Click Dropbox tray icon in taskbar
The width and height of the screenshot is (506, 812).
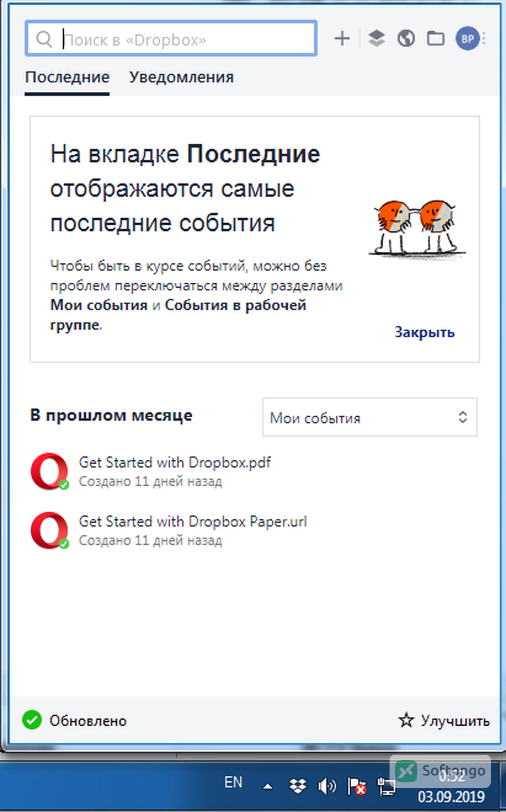[x=298, y=786]
